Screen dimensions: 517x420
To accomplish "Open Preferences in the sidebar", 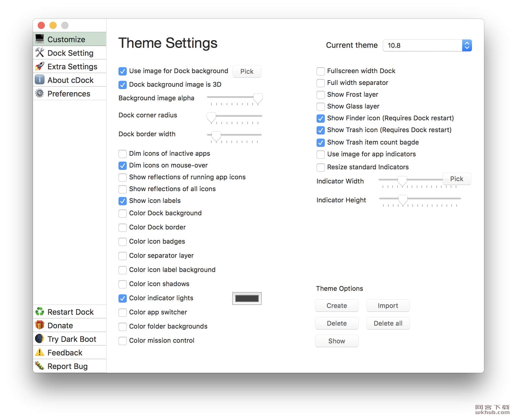I will (x=70, y=93).
